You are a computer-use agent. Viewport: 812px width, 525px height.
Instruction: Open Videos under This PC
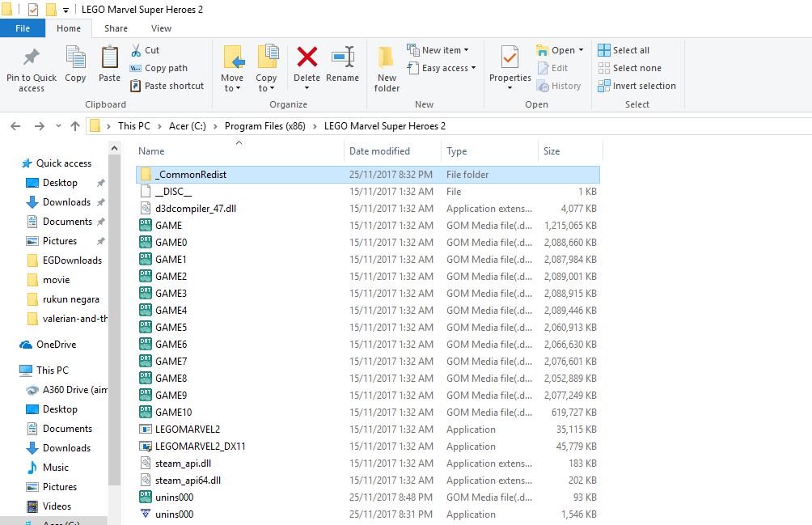coord(49,506)
